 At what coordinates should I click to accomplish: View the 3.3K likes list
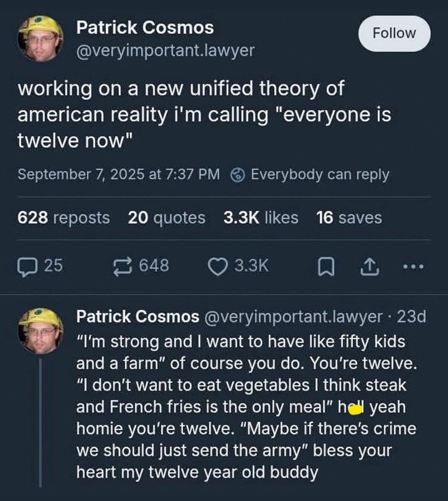[260, 217]
